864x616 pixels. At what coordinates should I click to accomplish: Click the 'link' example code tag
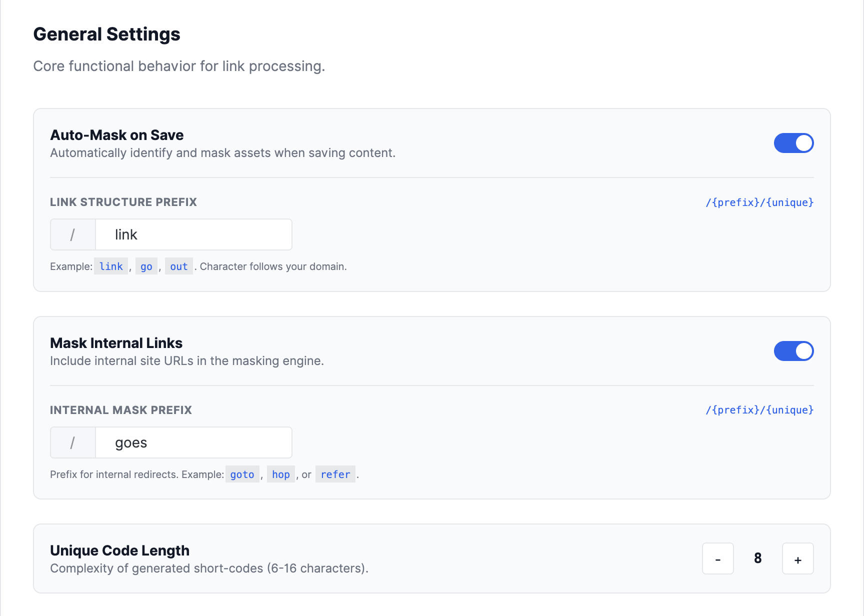click(x=111, y=266)
